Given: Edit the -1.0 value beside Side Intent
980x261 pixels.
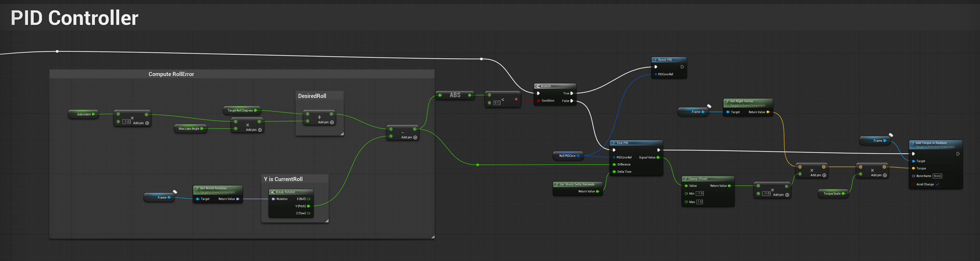Looking at the screenshot, I should click(126, 122).
